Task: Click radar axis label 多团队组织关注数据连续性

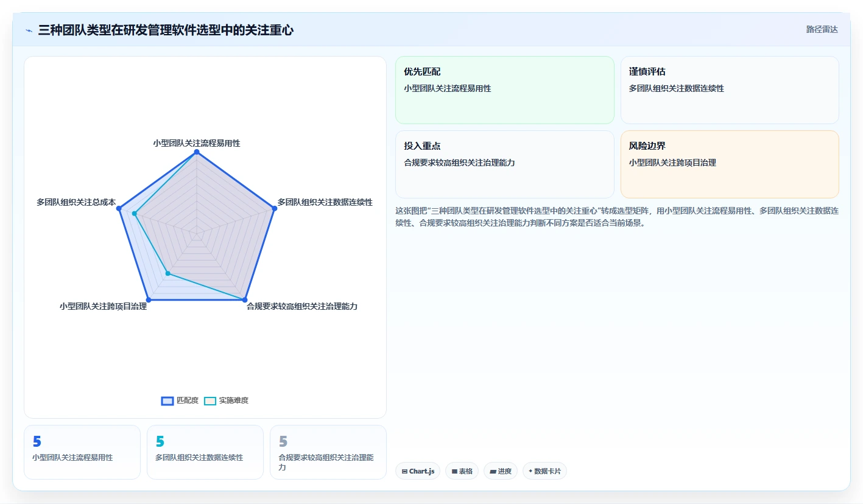Action: (325, 202)
